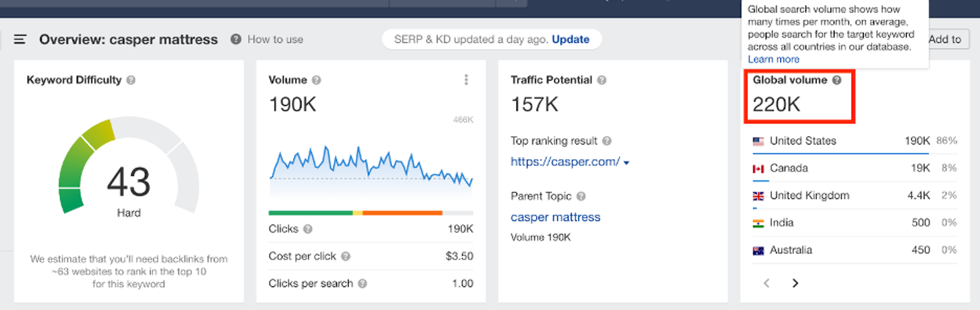Open casper mattress parent topic link

click(555, 218)
